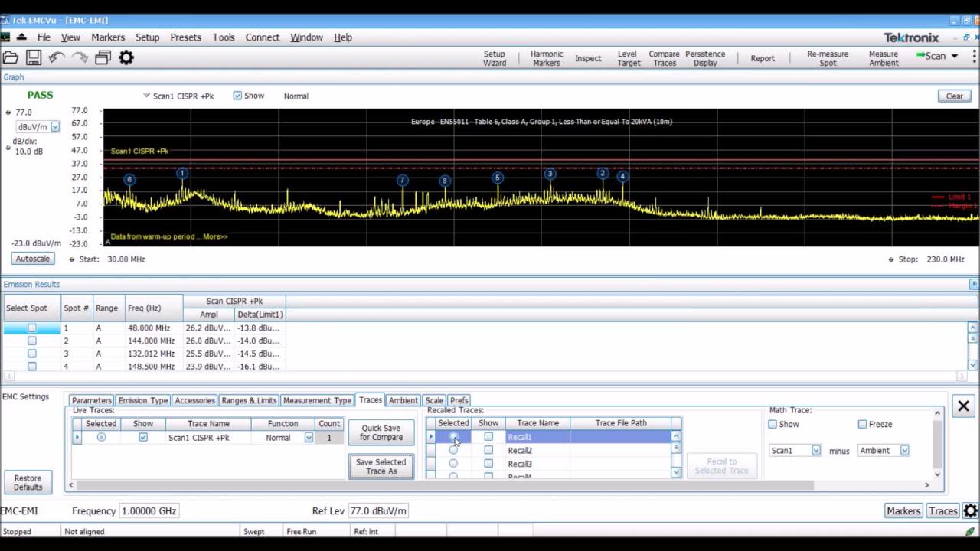Redo the last action with the forward arrow
The height and width of the screenshot is (551, 980).
point(79,57)
